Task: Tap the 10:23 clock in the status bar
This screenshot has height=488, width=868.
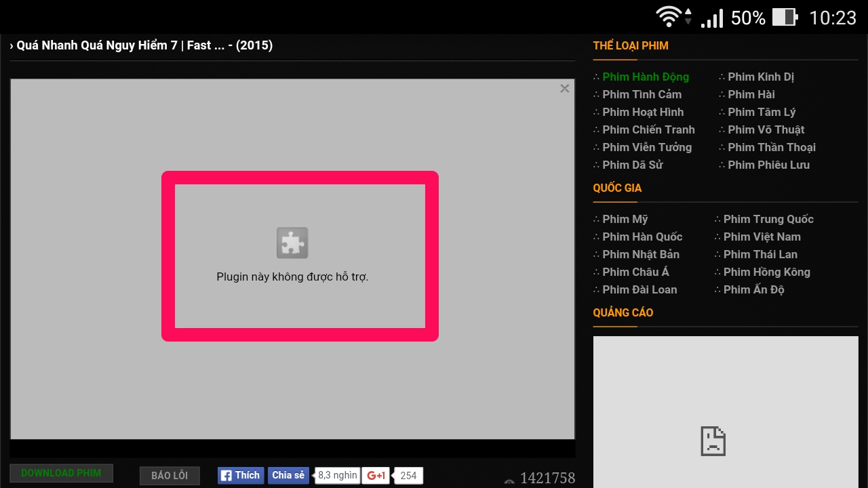Action: [833, 18]
